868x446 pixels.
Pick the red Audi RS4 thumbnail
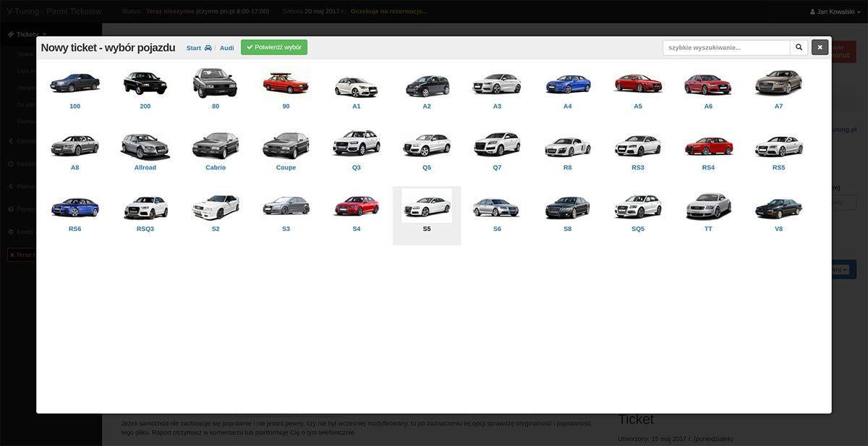pos(708,146)
